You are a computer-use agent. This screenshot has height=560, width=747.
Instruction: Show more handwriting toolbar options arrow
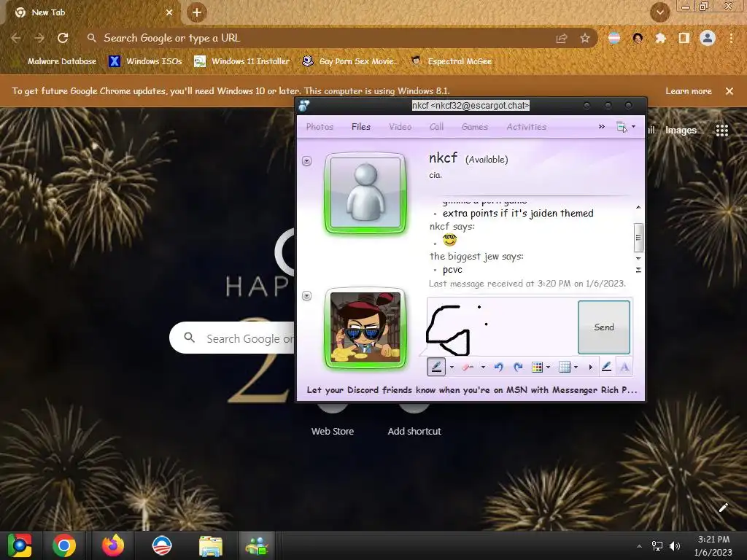tap(591, 367)
